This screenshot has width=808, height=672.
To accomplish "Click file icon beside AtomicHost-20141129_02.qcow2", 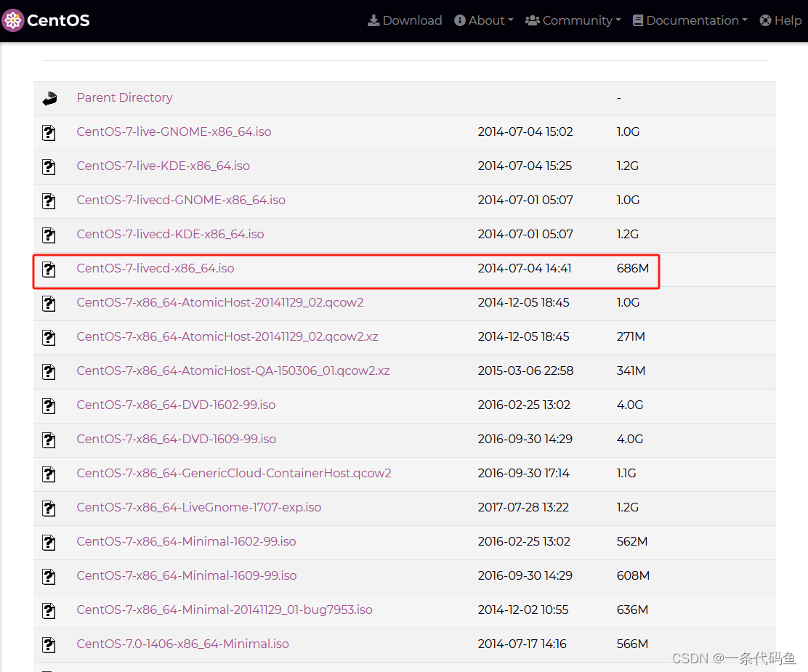I will 49,304.
